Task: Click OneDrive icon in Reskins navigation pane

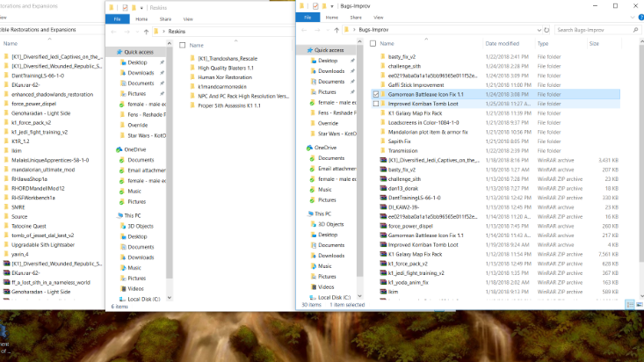Action: 119,149
